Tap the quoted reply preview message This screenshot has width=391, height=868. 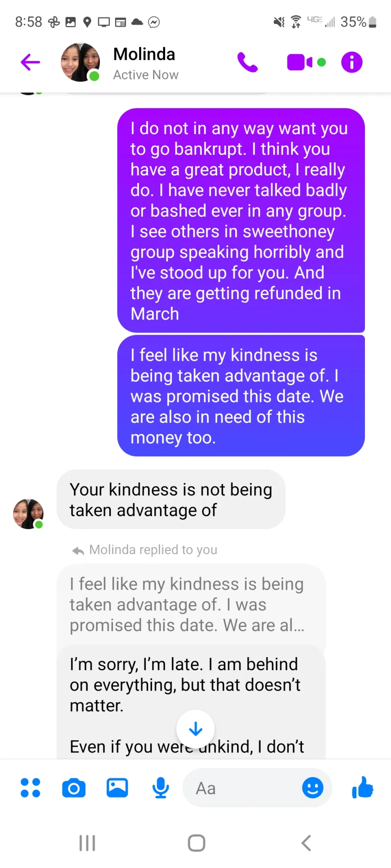click(191, 605)
